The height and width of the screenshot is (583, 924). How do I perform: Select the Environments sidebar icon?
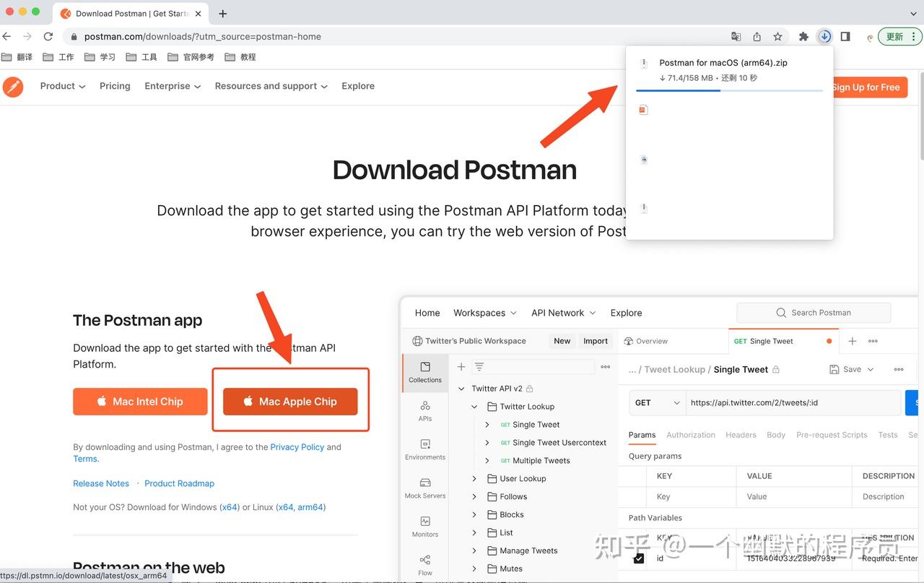point(424,450)
